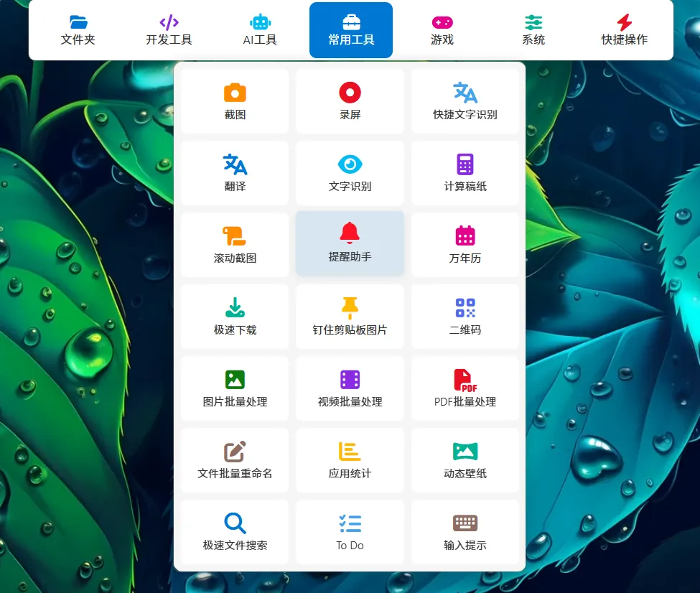Open the 翻译 translate tool
Screen dimensions: 700x593
click(x=235, y=173)
